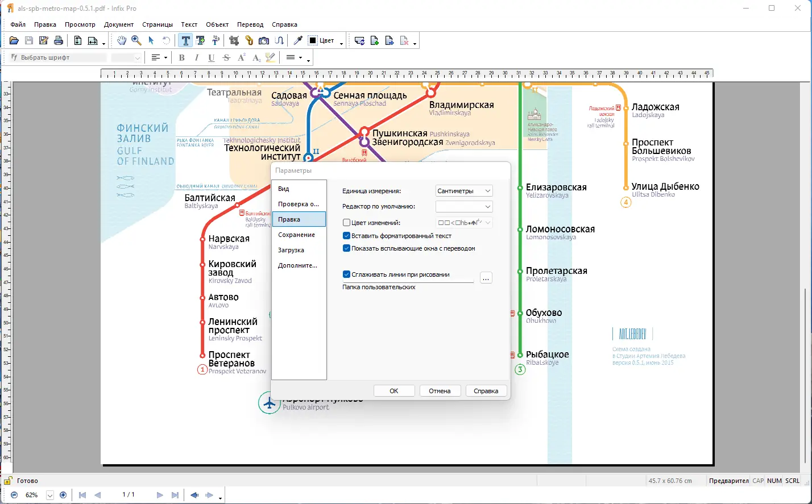
Task: Open the 'Страницы' menu
Action: [x=158, y=24]
